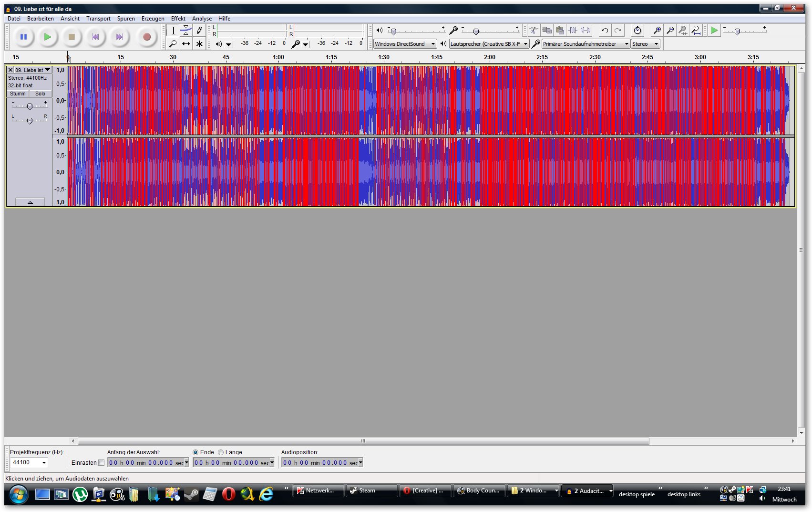Screen dimensions: 812x512
Task: Click the Silence audio icon
Action: [x=586, y=30]
